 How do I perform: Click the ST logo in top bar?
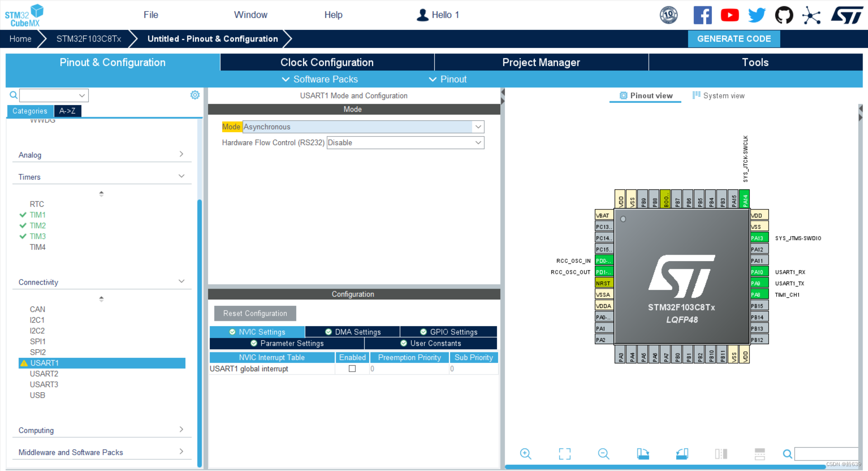[x=847, y=15]
